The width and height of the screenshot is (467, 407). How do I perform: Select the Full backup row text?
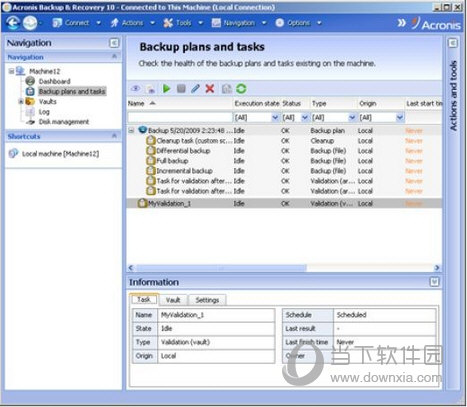pos(172,161)
